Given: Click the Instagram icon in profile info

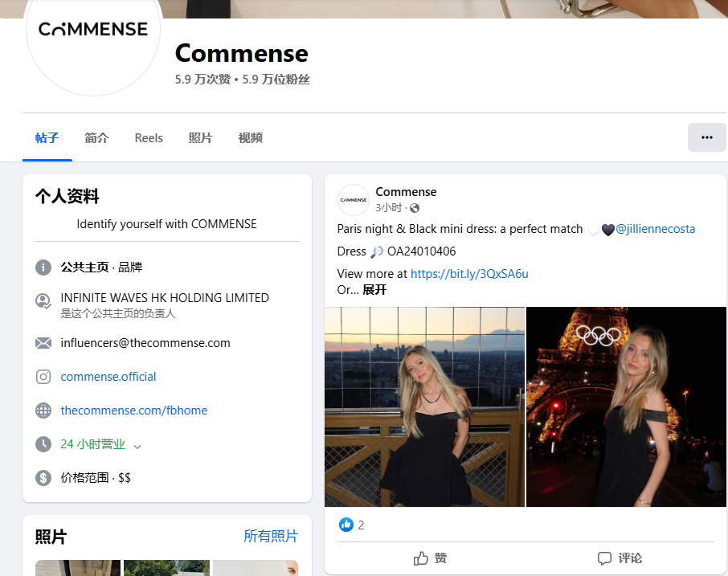Looking at the screenshot, I should [43, 377].
